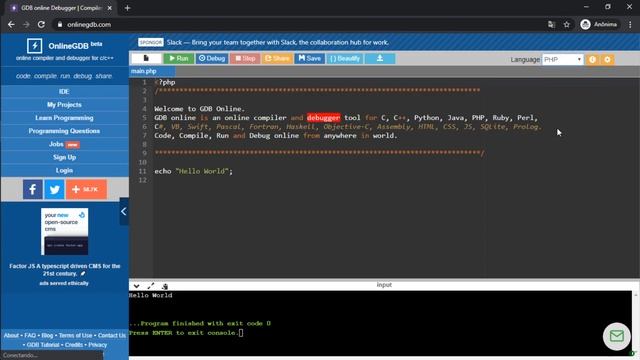Click the Stop button
This screenshot has width=640, height=360.
click(x=245, y=58)
